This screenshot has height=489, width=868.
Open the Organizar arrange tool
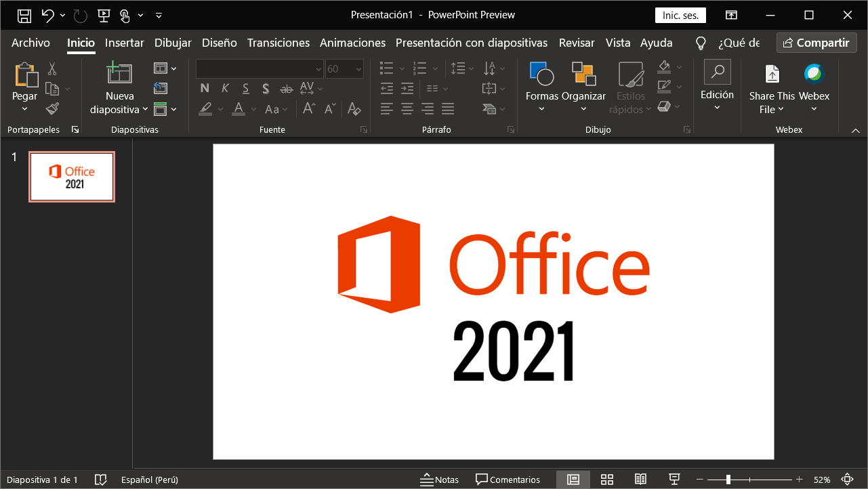pyautogui.click(x=583, y=75)
